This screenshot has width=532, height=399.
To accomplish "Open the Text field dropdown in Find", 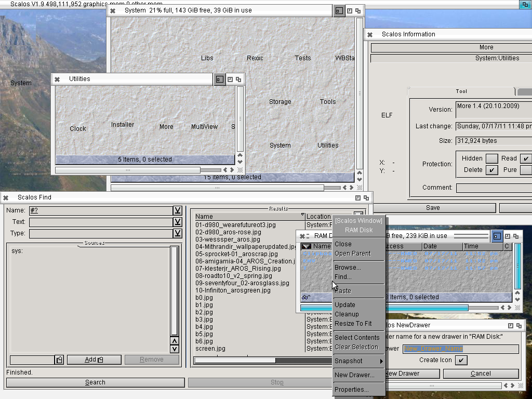I will tap(178, 222).
